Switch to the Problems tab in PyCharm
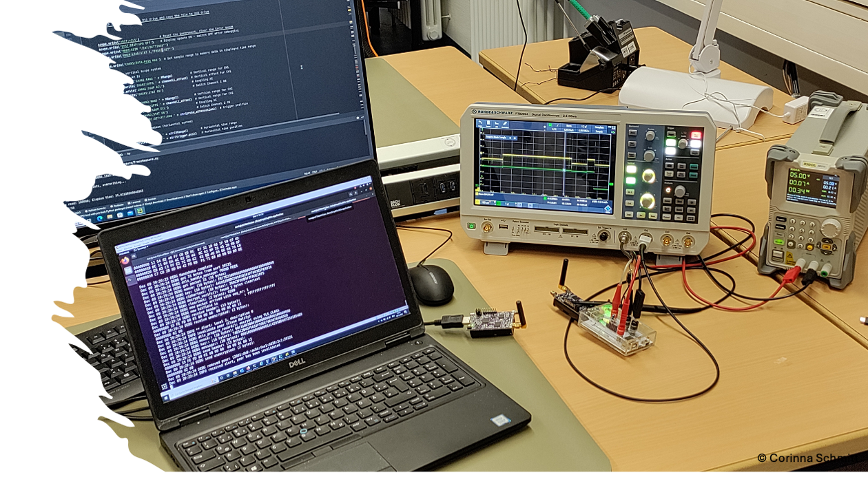 point(117,206)
